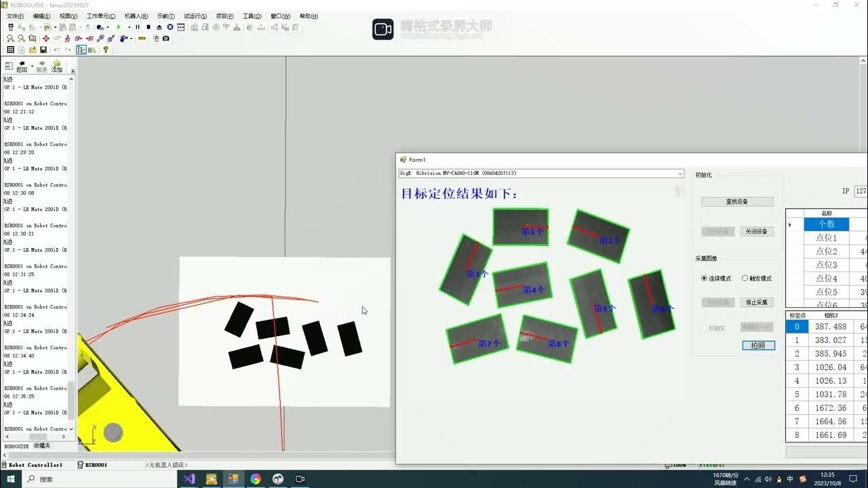Image resolution: width=868 pixels, height=488 pixels.
Task: Open Visual Studio from the taskbar
Action: click(x=189, y=479)
